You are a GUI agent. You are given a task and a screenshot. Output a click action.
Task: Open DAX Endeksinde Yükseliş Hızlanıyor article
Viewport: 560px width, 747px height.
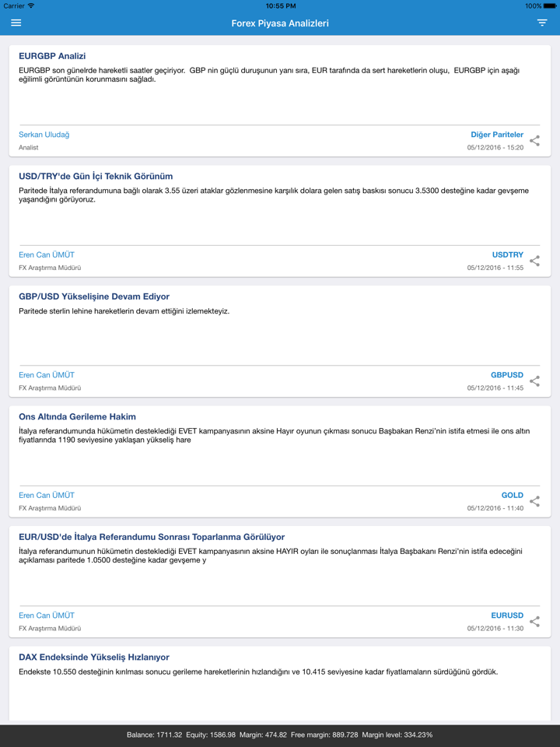pos(94,658)
